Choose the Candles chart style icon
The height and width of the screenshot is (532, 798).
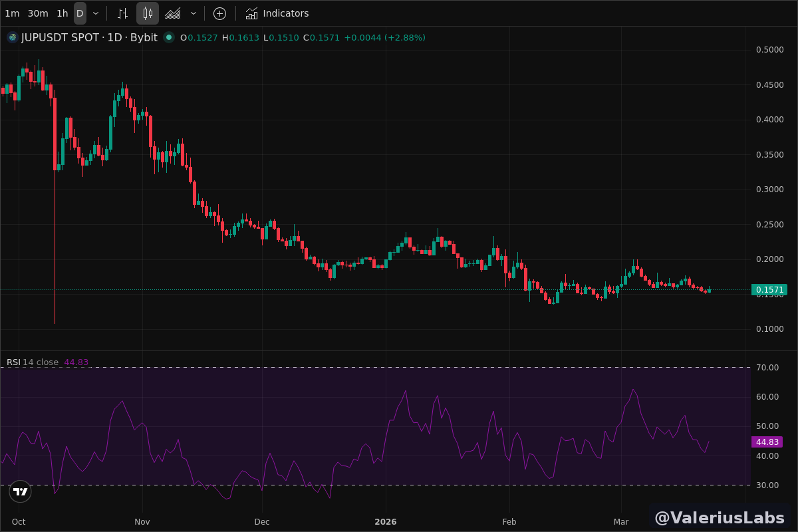[x=148, y=13]
